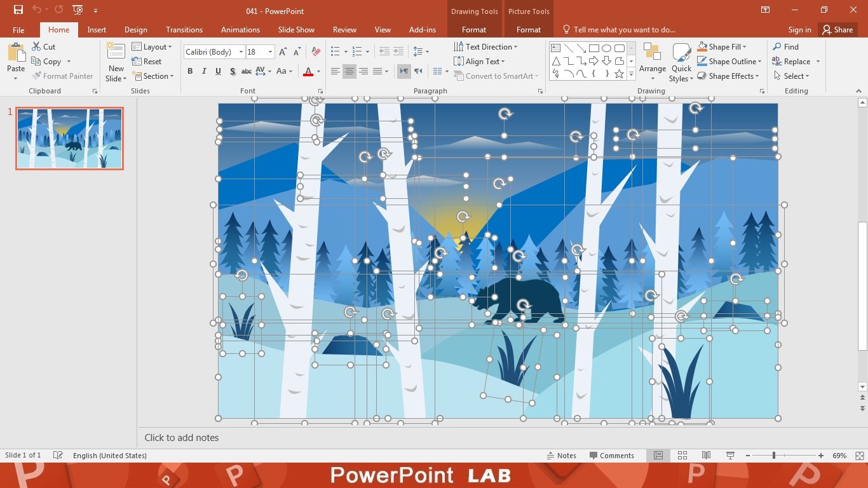Toggle Italic formatting
This screenshot has height=488, width=868.
pos(204,71)
